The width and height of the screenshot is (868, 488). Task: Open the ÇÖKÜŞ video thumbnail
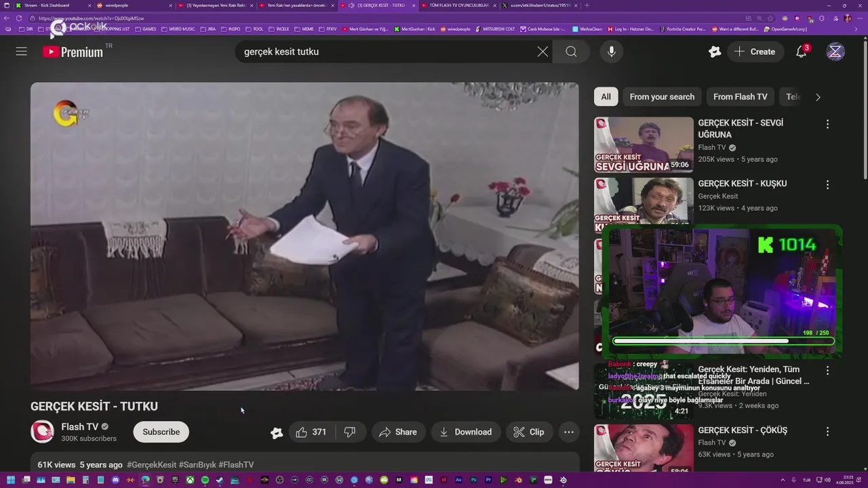pyautogui.click(x=644, y=449)
